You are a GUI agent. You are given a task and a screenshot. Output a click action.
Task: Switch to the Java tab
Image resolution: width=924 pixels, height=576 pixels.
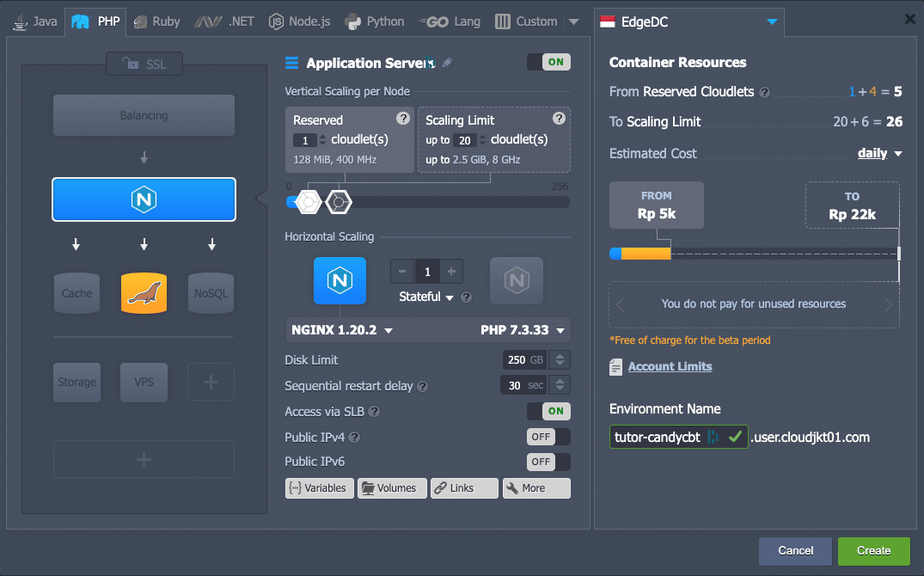pos(35,21)
